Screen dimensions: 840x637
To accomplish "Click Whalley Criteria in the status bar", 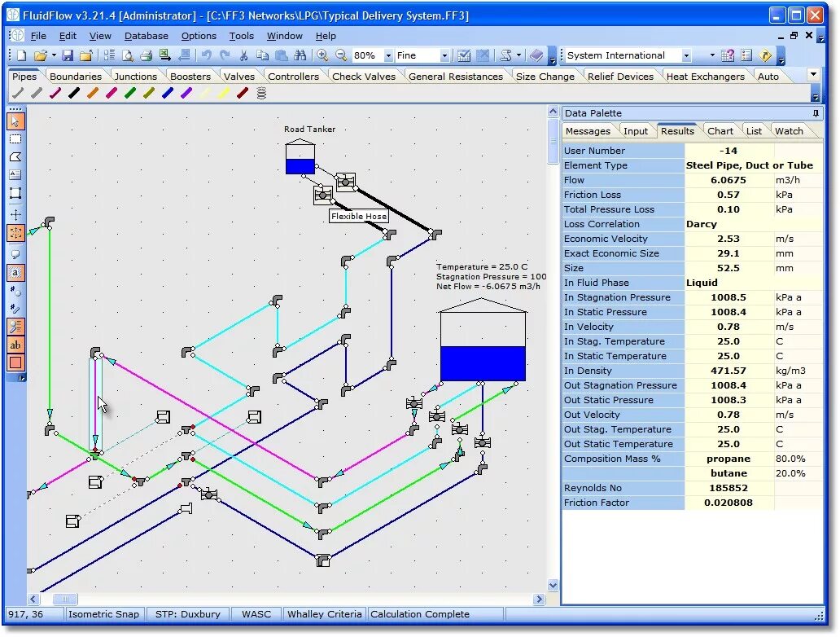I will click(x=324, y=614).
